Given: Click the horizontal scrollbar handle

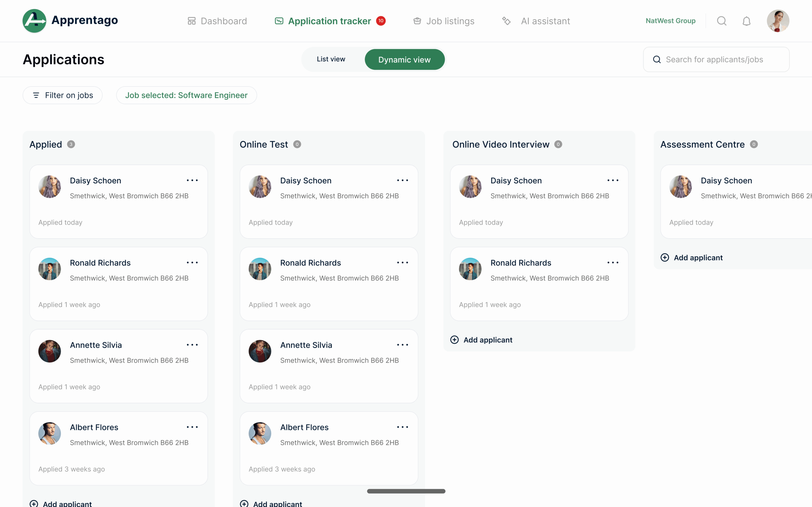Looking at the screenshot, I should point(406,491).
